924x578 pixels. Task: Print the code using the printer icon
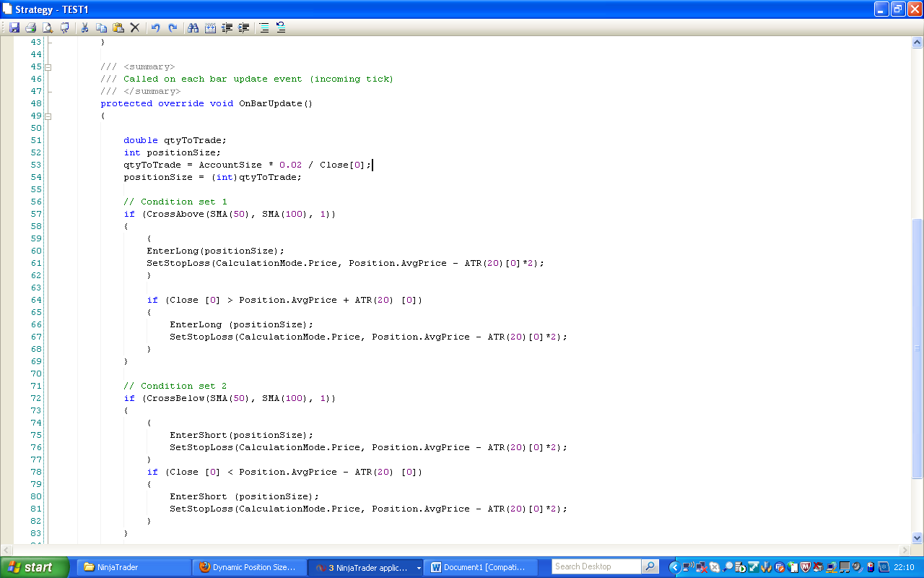click(31, 27)
